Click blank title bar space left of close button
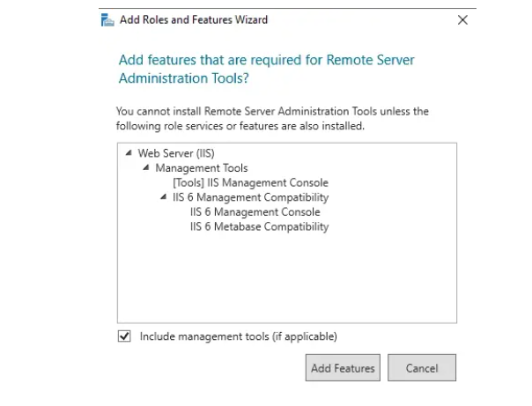Screen dimensions: 532x406 361,20
